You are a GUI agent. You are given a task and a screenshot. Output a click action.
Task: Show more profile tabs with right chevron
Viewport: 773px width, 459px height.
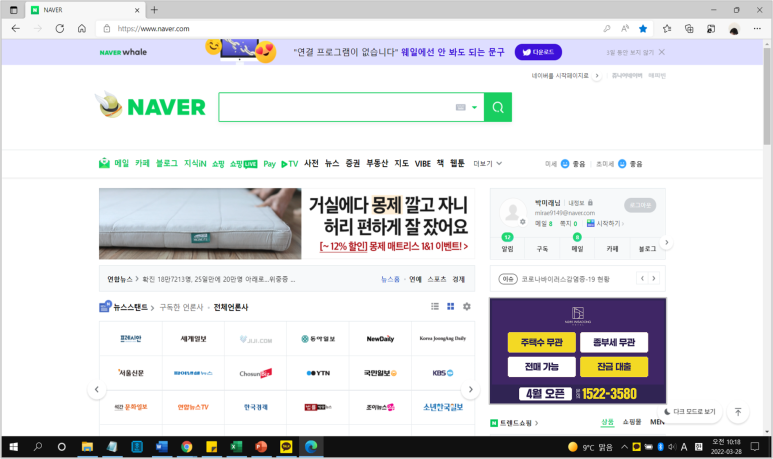tap(667, 242)
